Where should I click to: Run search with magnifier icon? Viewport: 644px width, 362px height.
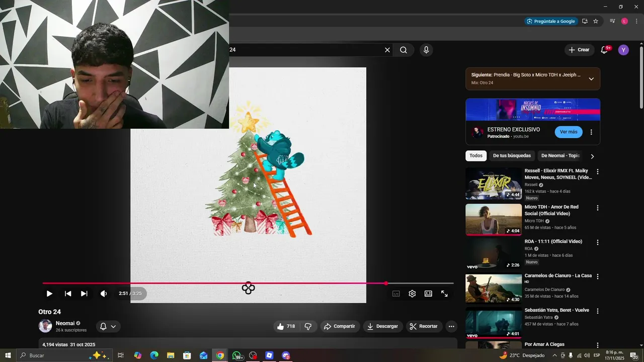point(404,50)
